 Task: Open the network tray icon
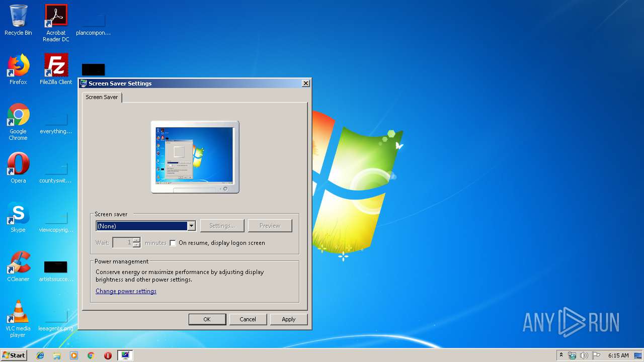click(572, 355)
